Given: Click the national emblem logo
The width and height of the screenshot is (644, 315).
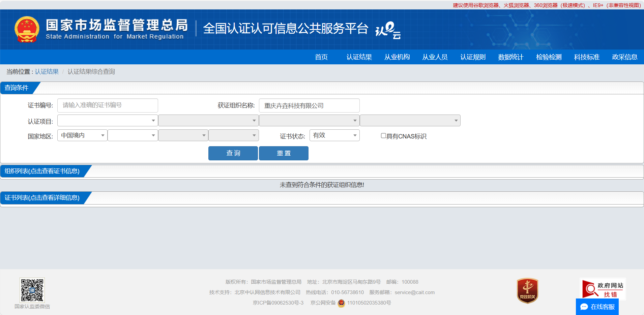Looking at the screenshot, I should click(27, 29).
